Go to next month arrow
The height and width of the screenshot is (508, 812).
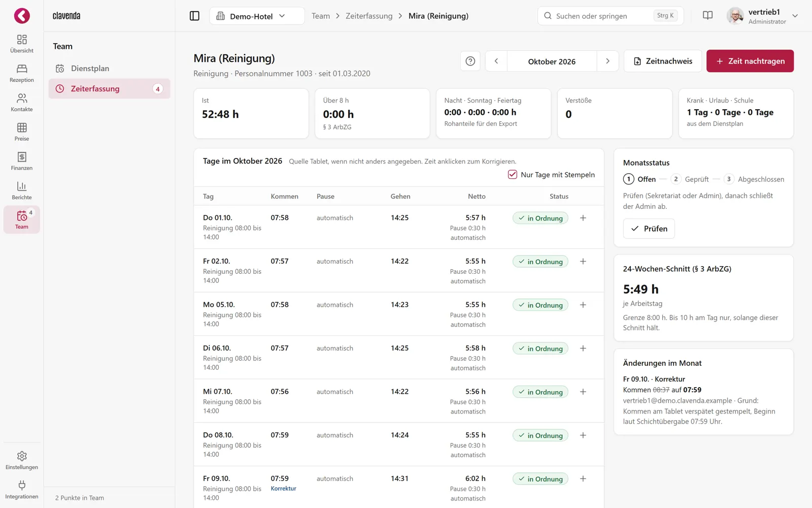point(607,61)
